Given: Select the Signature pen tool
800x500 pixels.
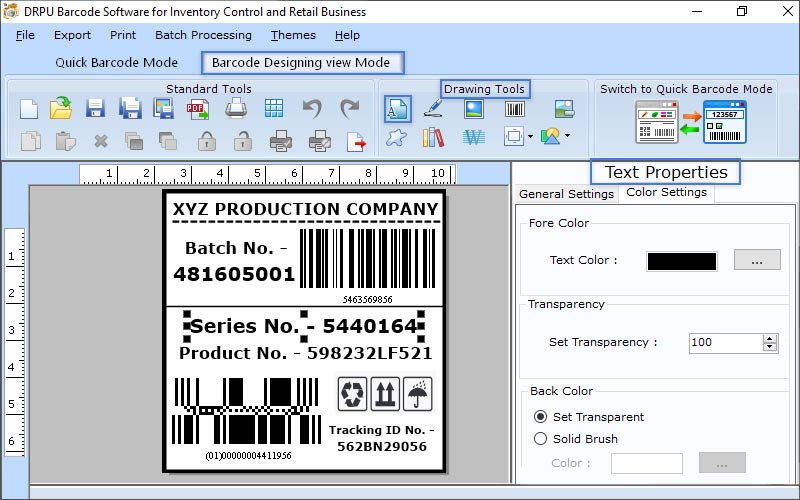Looking at the screenshot, I should click(x=433, y=109).
